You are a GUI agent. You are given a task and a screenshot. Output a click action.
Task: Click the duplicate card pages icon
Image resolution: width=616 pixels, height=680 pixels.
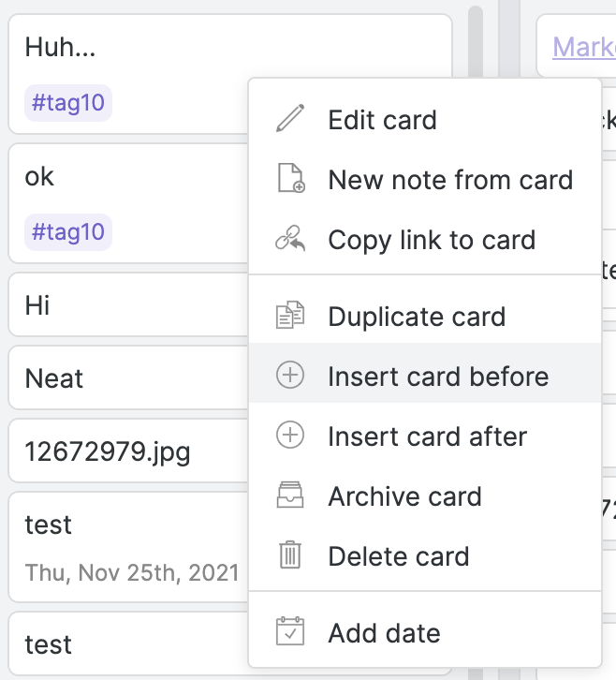(290, 315)
